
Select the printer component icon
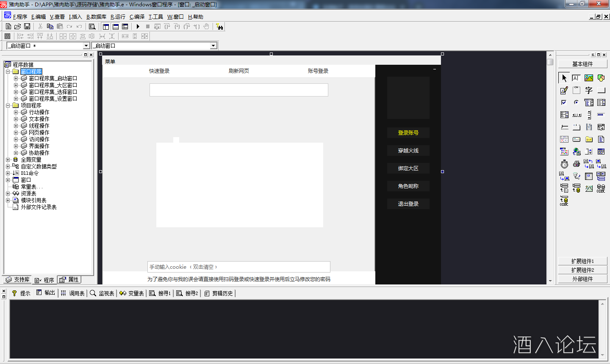pyautogui.click(x=577, y=164)
